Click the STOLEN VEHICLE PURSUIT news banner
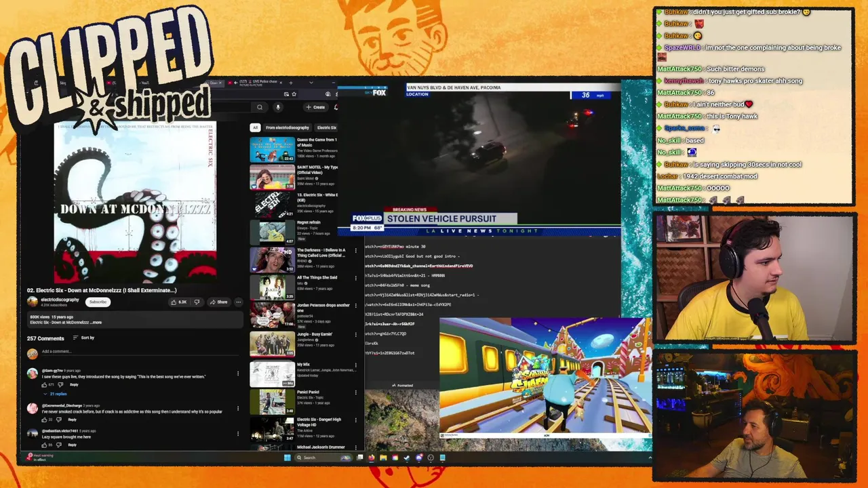 click(451, 218)
